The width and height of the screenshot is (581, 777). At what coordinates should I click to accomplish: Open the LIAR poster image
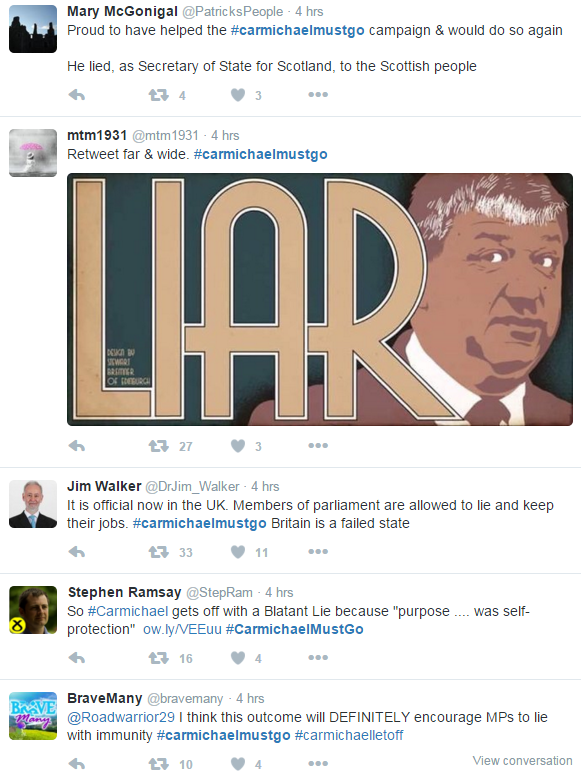point(320,299)
